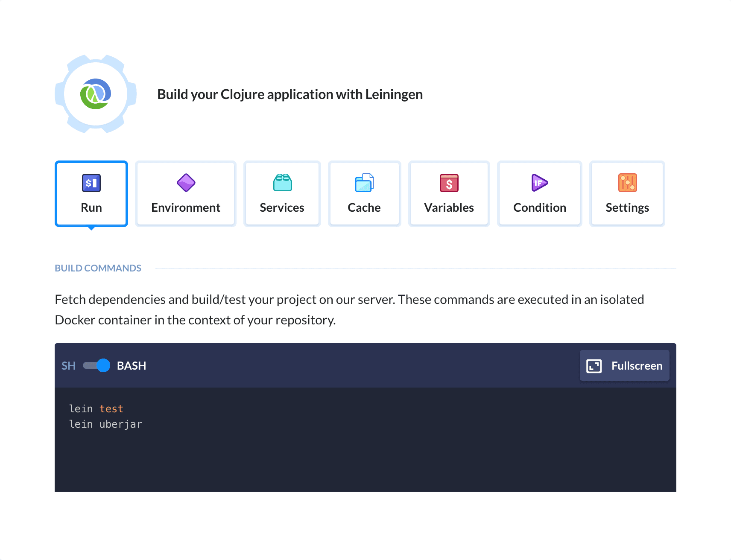
Task: Click the Condition IF play icon
Action: pos(539,183)
